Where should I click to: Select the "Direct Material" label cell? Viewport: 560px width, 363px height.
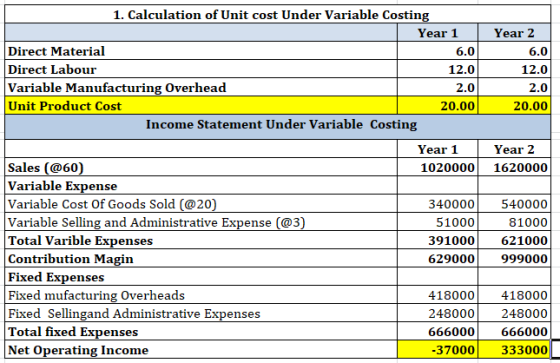[201, 51]
